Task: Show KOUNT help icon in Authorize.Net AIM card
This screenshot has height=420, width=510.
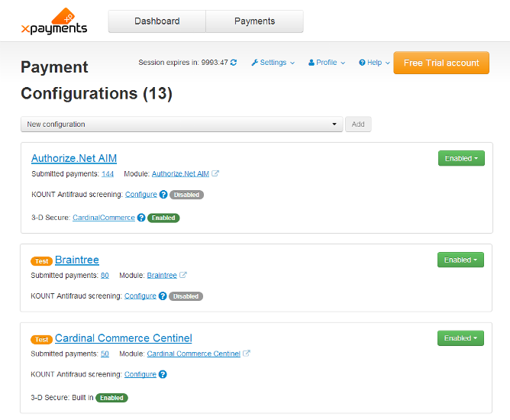Action: (x=163, y=195)
